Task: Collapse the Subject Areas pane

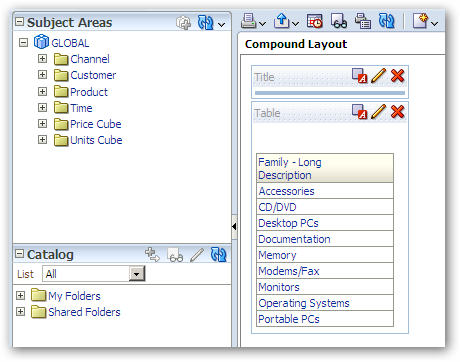Action: 20,22
